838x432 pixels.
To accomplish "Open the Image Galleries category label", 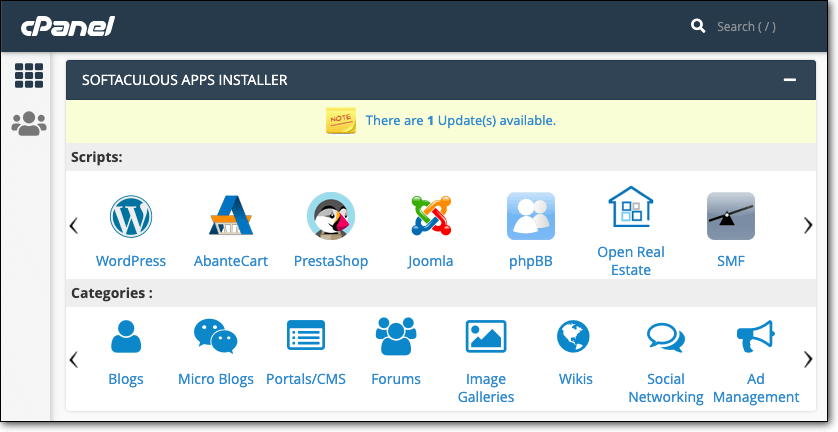I will click(x=486, y=388).
